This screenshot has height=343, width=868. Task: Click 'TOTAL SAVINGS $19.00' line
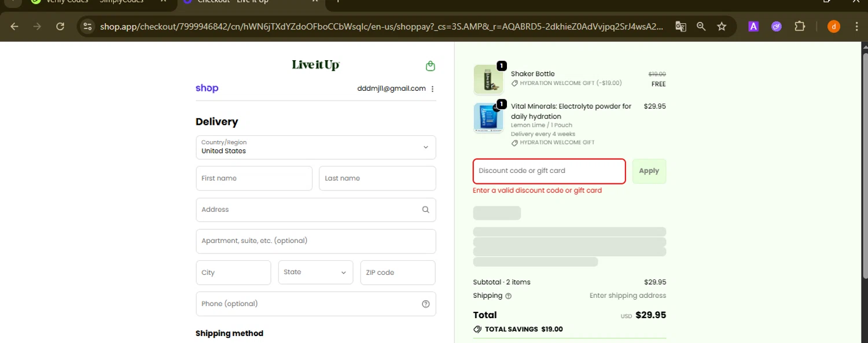click(518, 329)
